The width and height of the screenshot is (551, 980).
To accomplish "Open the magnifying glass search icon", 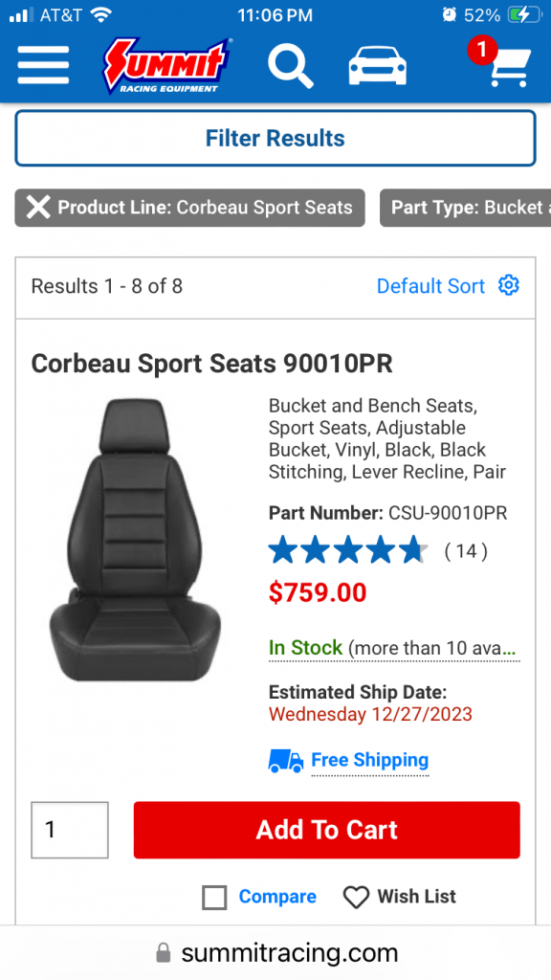I will point(291,66).
